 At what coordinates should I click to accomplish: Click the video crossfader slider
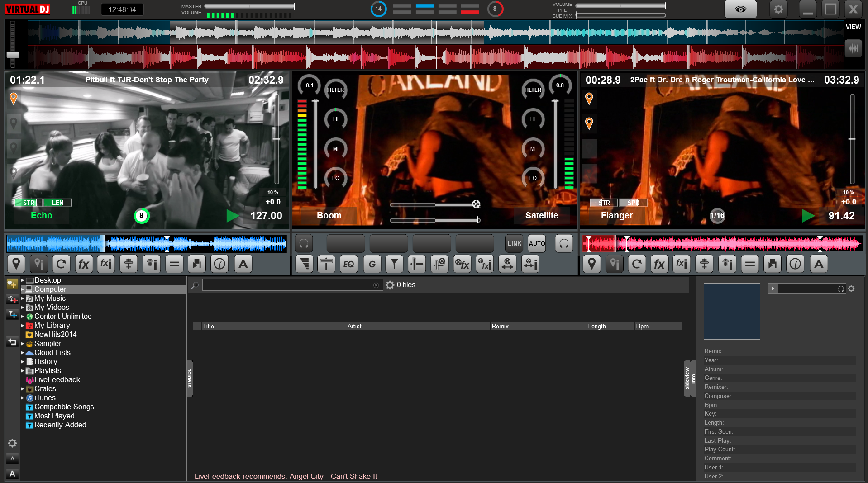point(434,205)
